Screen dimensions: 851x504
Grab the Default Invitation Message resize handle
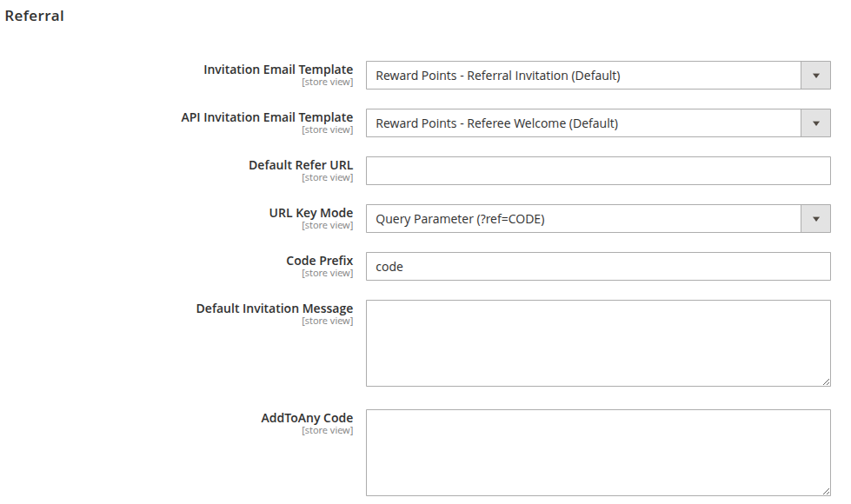826,382
